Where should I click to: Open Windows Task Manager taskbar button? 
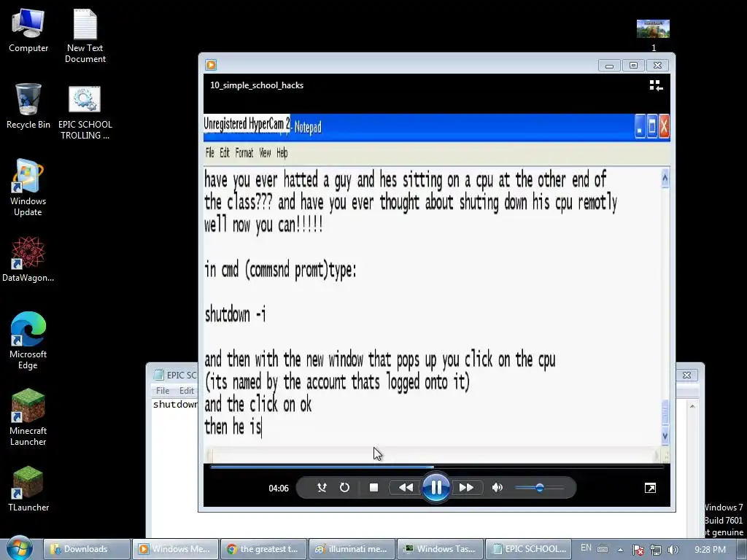pos(441,549)
